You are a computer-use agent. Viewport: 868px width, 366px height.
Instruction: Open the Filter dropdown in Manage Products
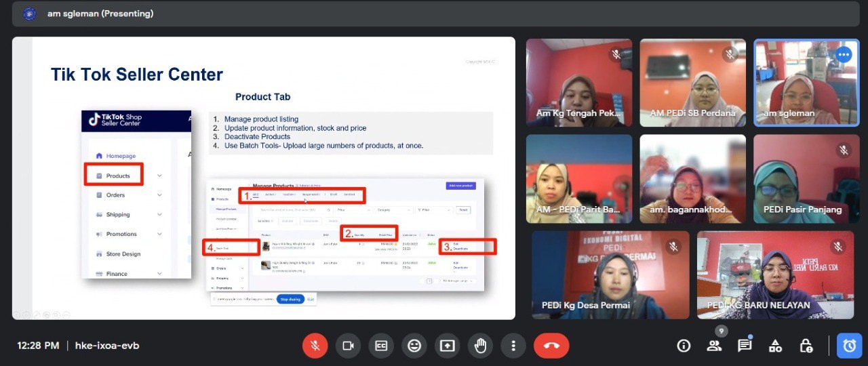click(x=433, y=210)
